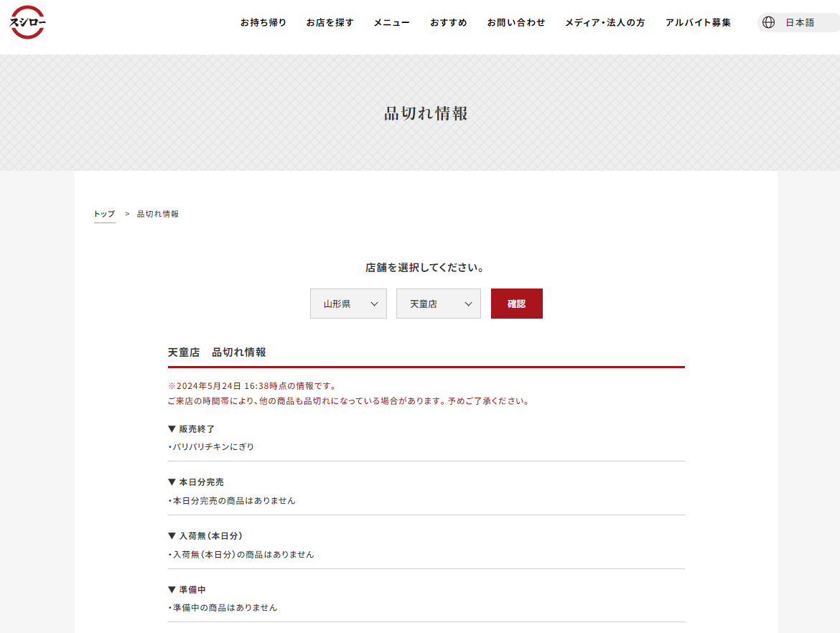Go to お店を探す in navigation
Screen dimensions: 840x633
click(330, 23)
